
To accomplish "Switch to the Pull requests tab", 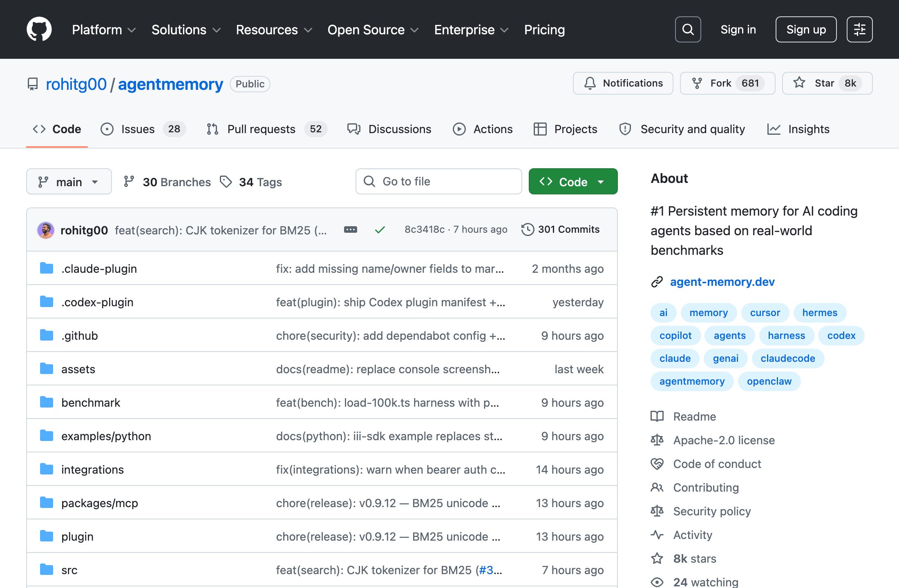I will pyautogui.click(x=266, y=129).
